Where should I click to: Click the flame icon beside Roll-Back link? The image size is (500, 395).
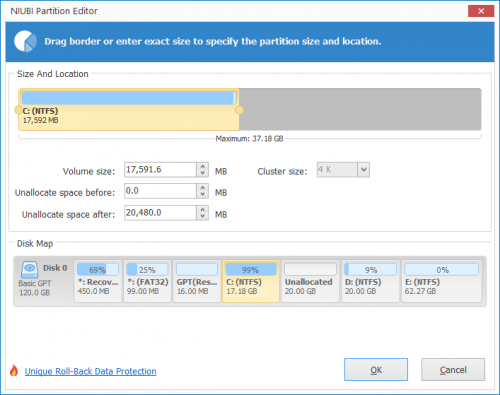(14, 370)
